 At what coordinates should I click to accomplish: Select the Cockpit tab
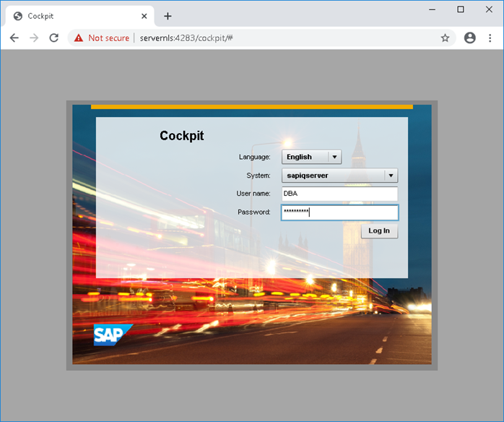[x=78, y=16]
